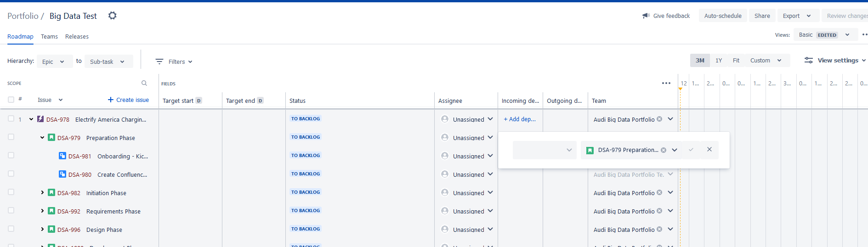Check the DSA-979 row checkbox
Image resolution: width=868 pixels, height=247 pixels.
pyautogui.click(x=11, y=137)
